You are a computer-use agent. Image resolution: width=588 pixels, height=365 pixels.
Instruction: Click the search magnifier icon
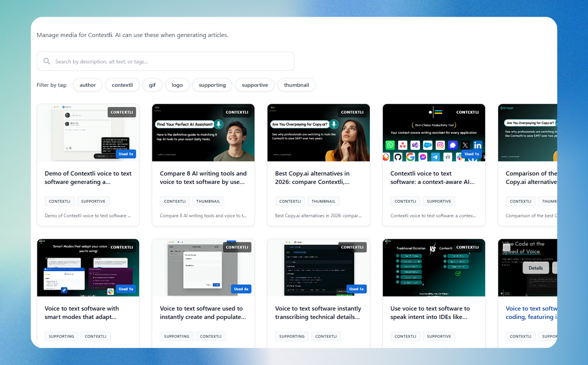(x=47, y=61)
